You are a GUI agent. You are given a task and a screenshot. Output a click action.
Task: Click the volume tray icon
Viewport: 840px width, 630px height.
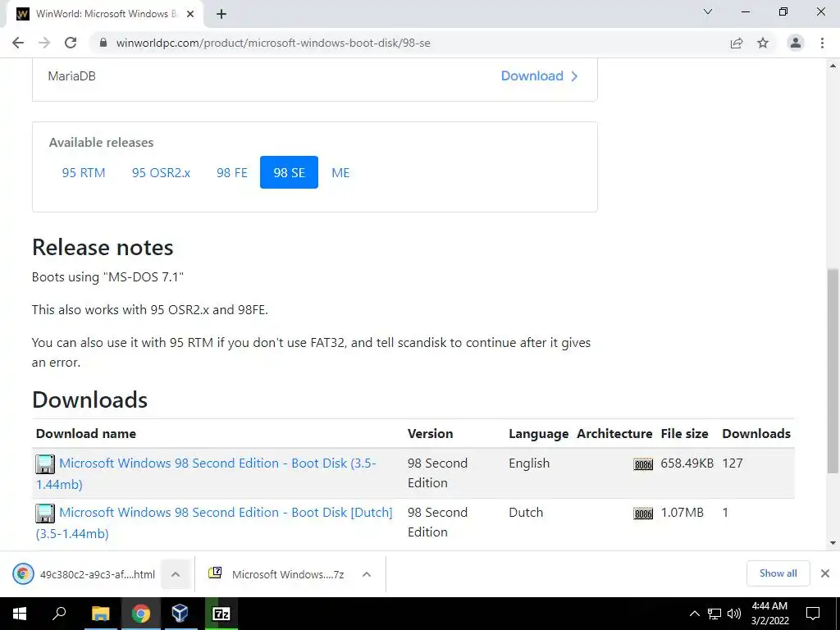pyautogui.click(x=734, y=614)
